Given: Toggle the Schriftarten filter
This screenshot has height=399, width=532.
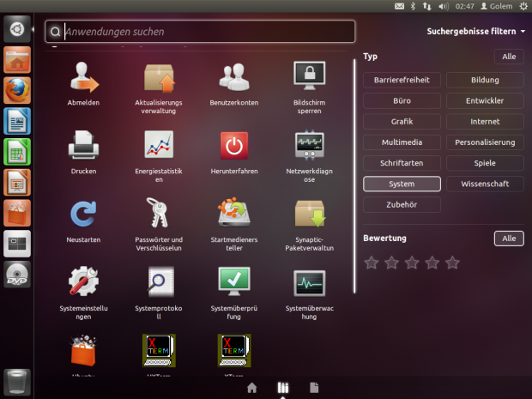Looking at the screenshot, I should (x=402, y=163).
